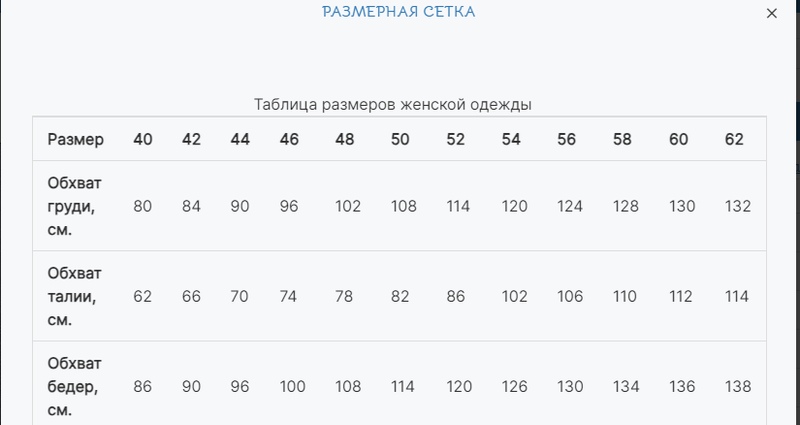This screenshot has width=800, height=425.
Task: Click chest value 84 for size 42
Action: click(x=191, y=206)
